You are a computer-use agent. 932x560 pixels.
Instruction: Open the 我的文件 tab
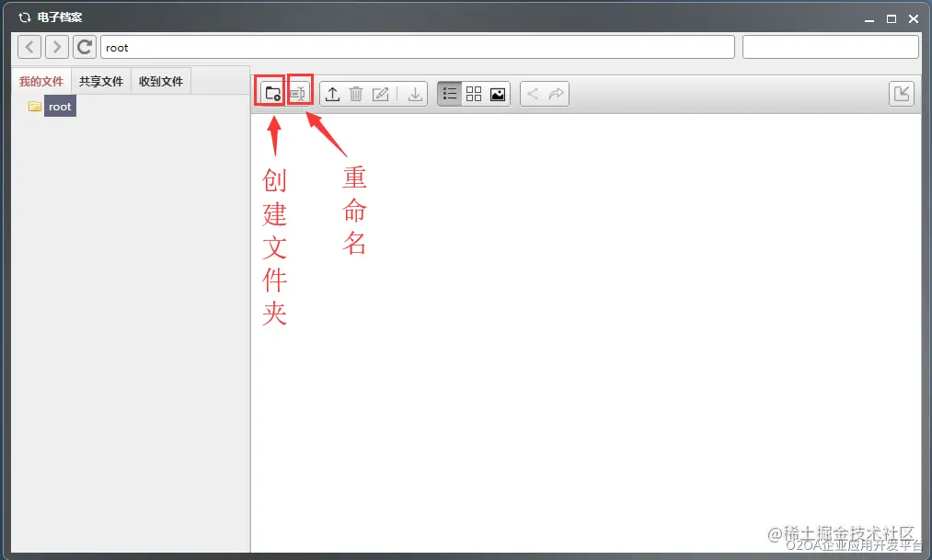point(41,81)
